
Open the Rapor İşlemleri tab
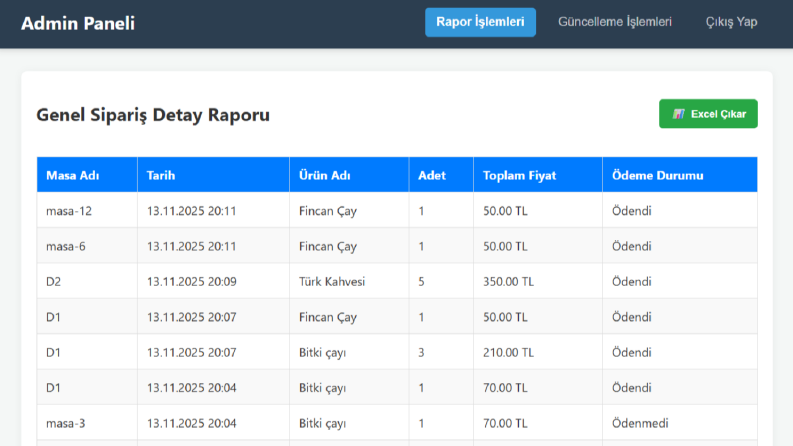click(x=480, y=22)
